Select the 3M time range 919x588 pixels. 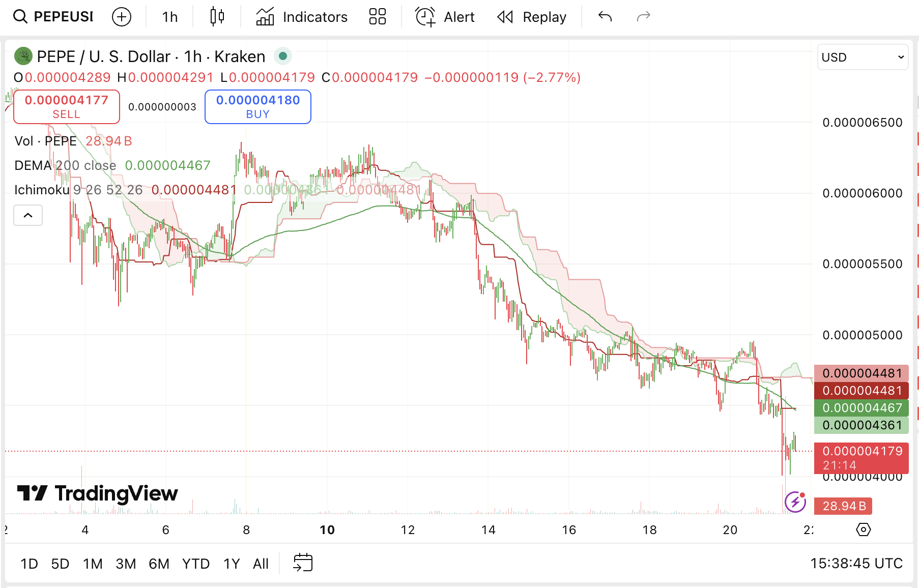(126, 564)
